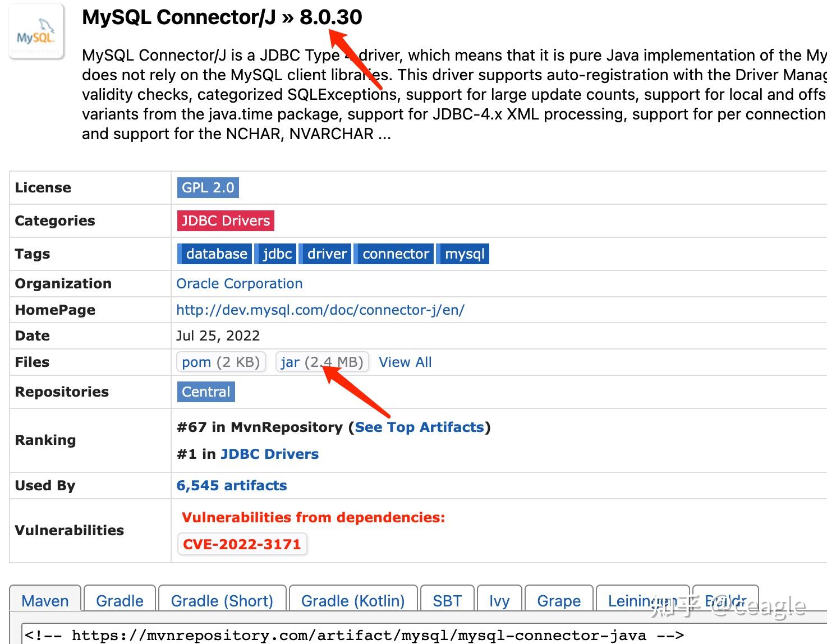This screenshot has width=827, height=644.
Task: Open the Central repository badge
Action: pos(205,392)
